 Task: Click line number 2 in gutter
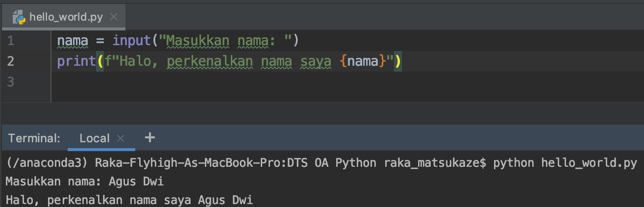point(11,61)
